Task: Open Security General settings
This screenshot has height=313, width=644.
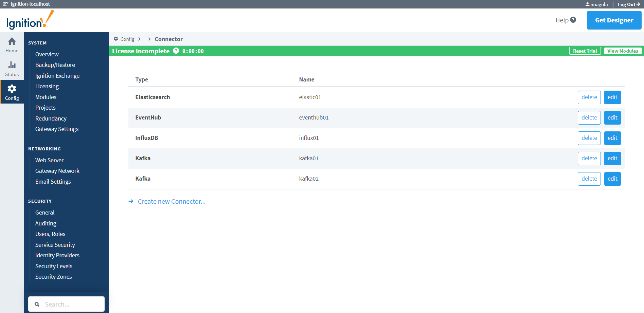Action: pyautogui.click(x=45, y=213)
